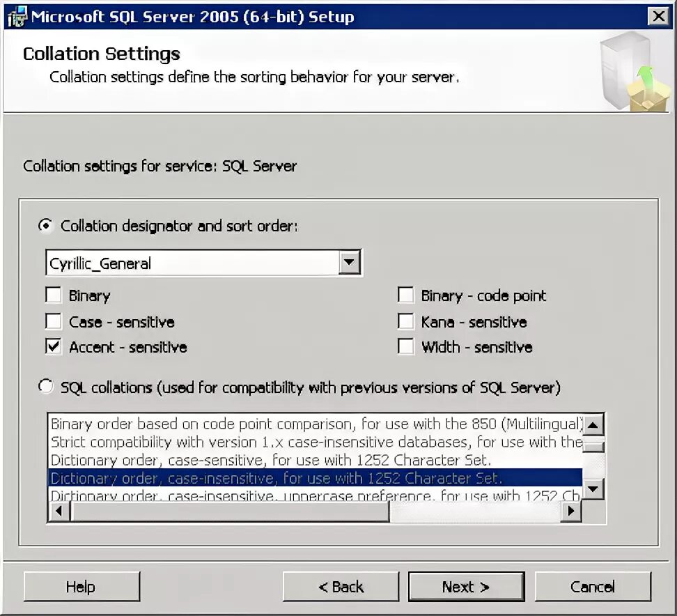677x616 pixels.
Task: Uncheck Accent - sensitive checkbox
Action: click(53, 346)
